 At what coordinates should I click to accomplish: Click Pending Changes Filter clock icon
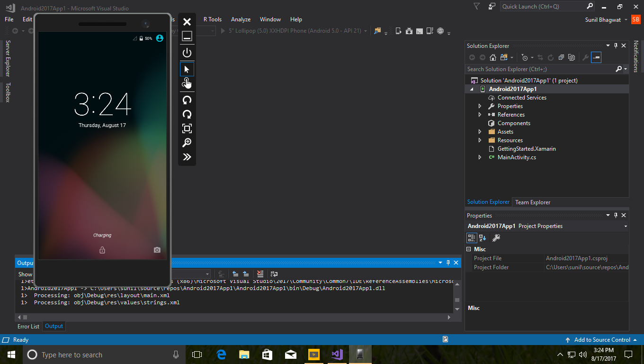coord(525,57)
